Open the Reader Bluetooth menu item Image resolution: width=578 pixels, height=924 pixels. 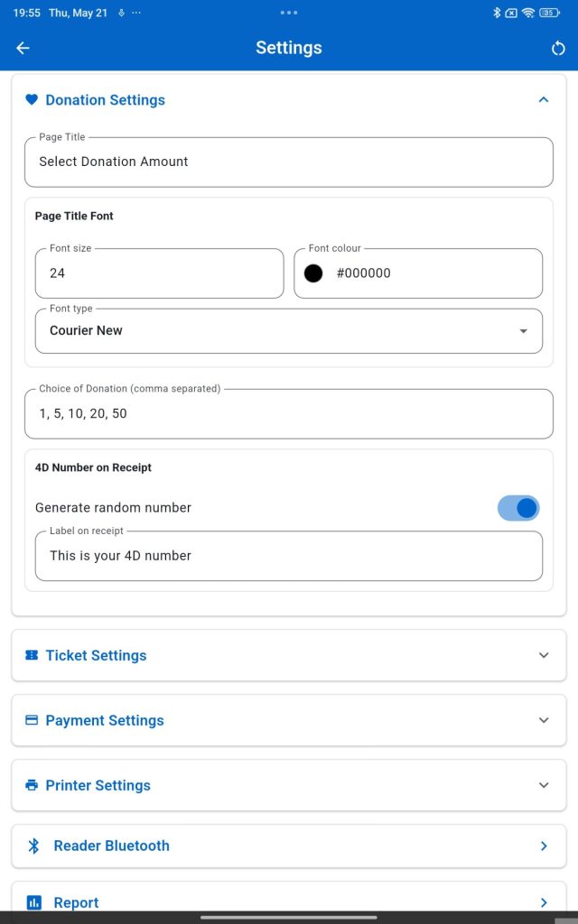click(x=289, y=845)
